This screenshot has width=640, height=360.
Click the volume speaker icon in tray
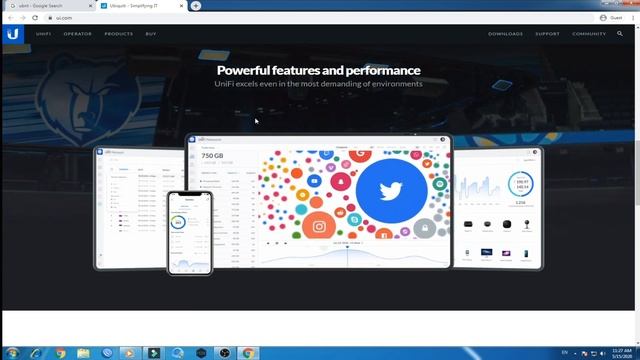(x=602, y=353)
